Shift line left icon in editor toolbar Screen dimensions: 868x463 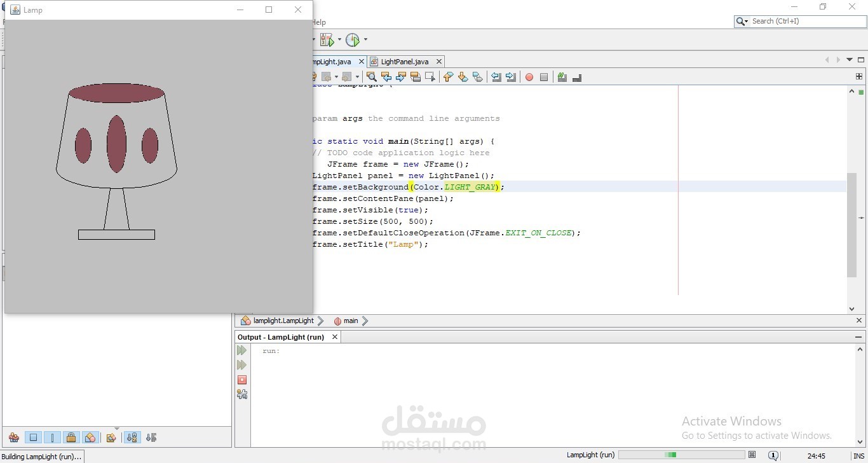(496, 77)
